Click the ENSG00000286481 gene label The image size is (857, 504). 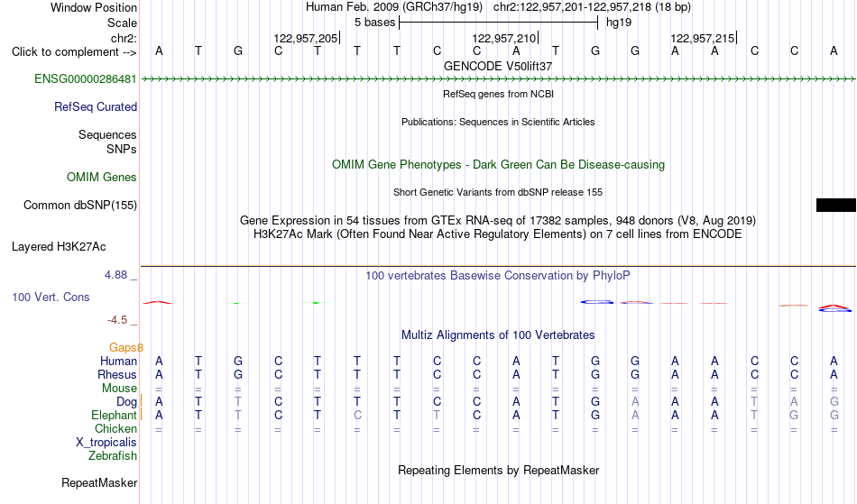(86, 78)
